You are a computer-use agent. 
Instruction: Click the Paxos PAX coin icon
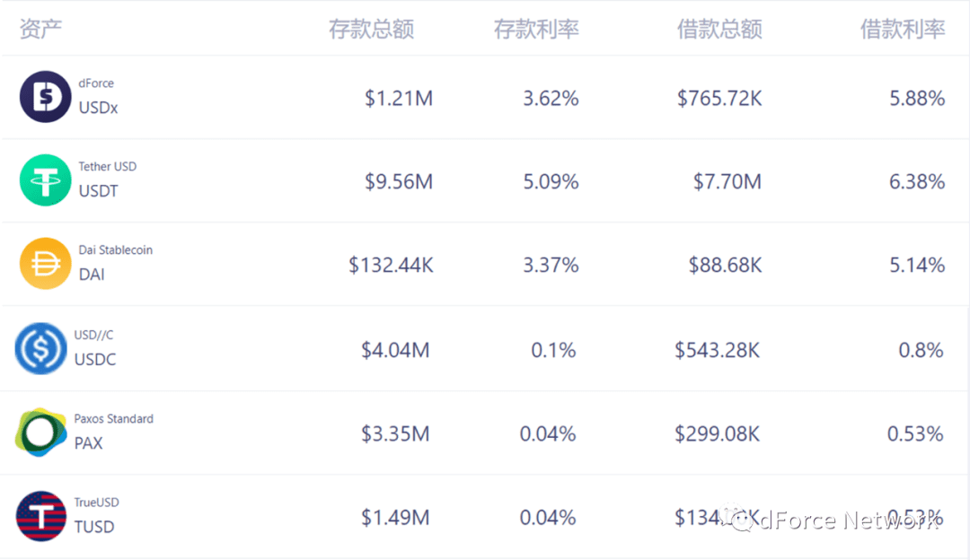[x=40, y=432]
